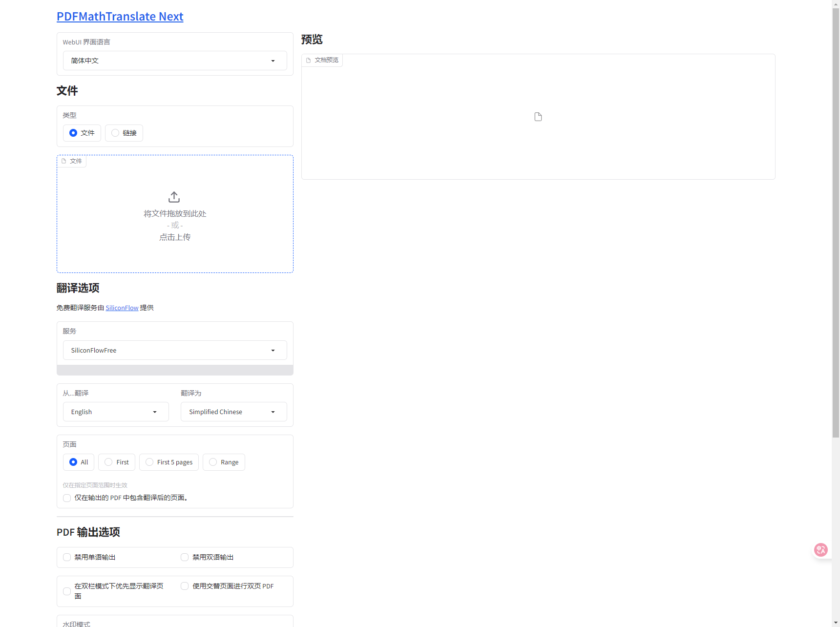Follow the SiliconFlow hyperlink
840x627 pixels.
coord(122,308)
